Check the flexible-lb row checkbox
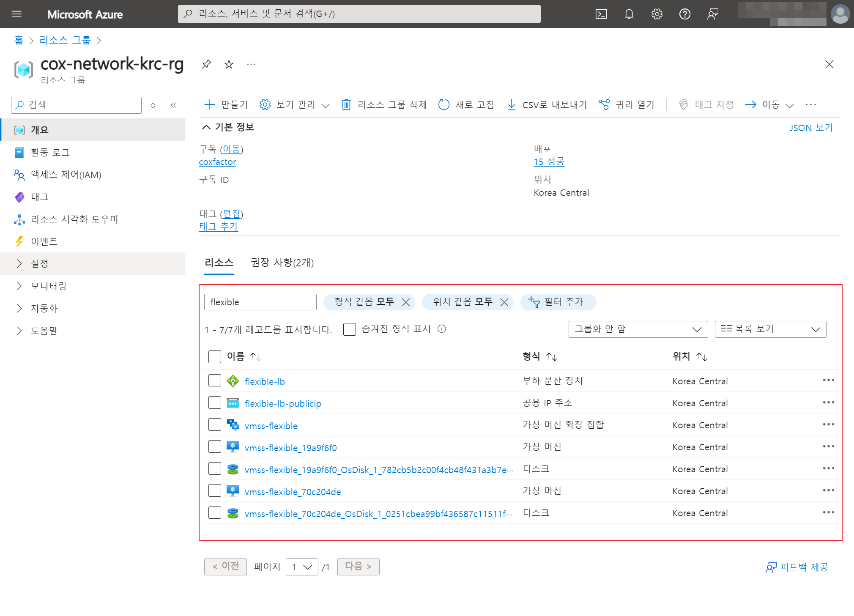Screen dimensions: 854x616 [x=215, y=381]
